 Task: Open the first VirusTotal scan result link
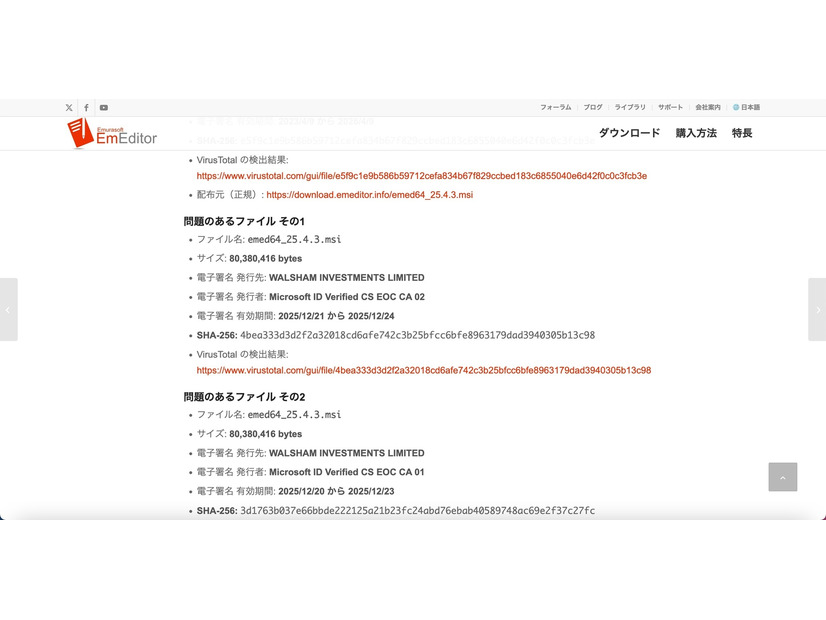tap(421, 175)
